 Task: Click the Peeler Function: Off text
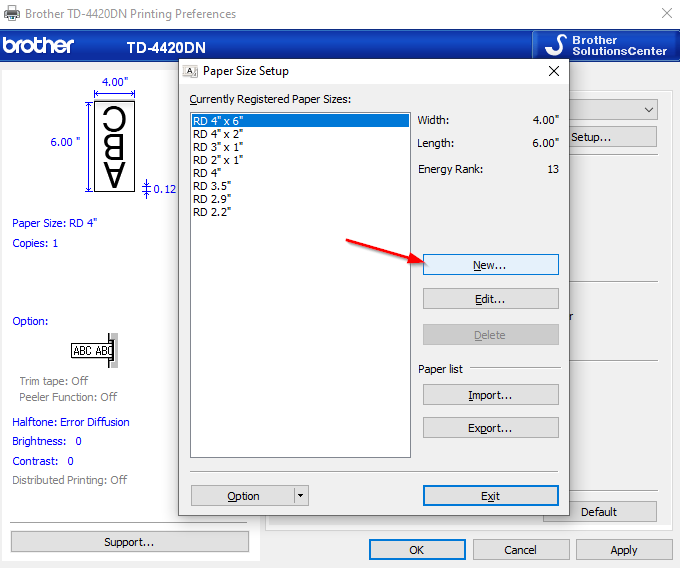(68, 397)
